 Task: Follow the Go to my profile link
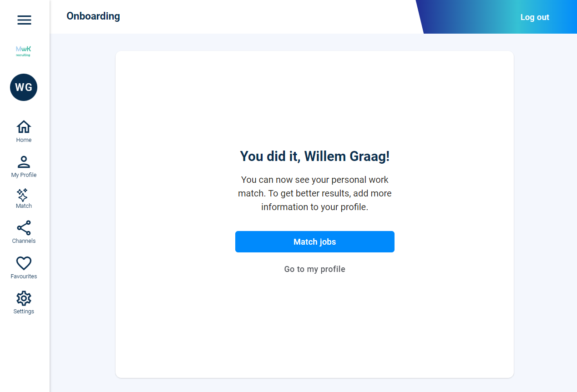(315, 269)
